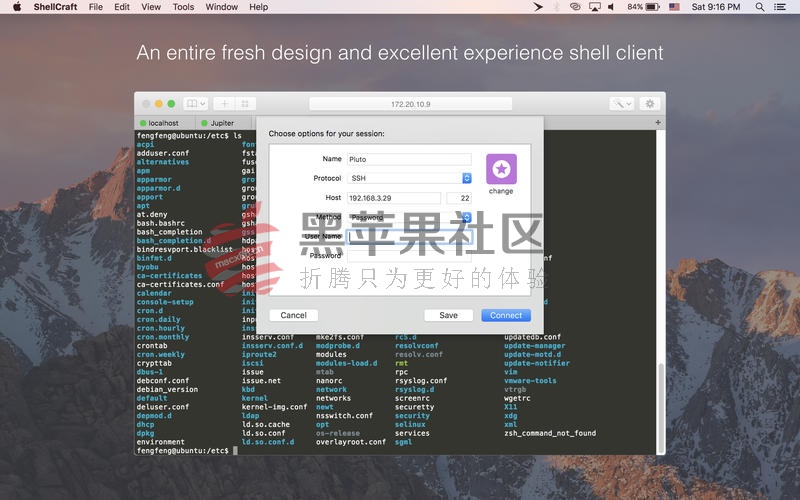Image resolution: width=800 pixels, height=500 pixels.
Task: Click 'zsh_command_not_found' in terminal listing
Action: coord(550,433)
